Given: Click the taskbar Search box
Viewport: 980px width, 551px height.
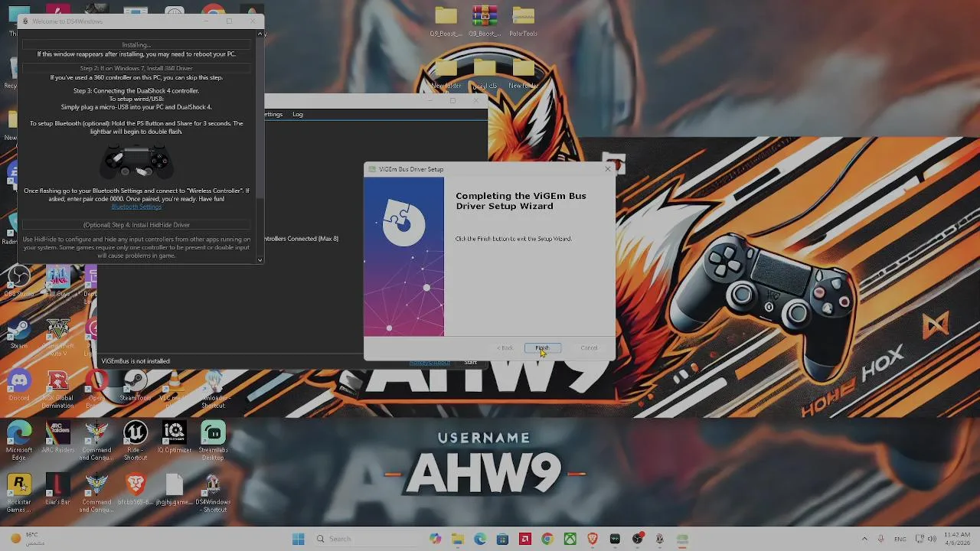Looking at the screenshot, I should (367, 539).
